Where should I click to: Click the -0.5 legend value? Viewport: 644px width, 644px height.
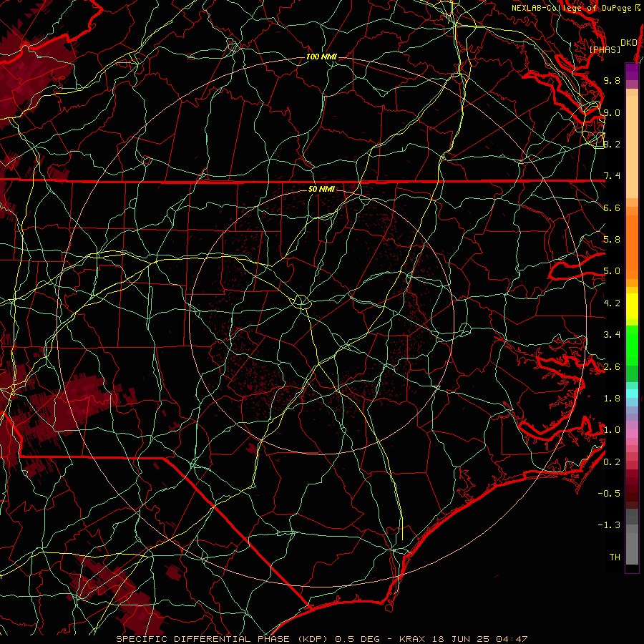[x=609, y=494]
